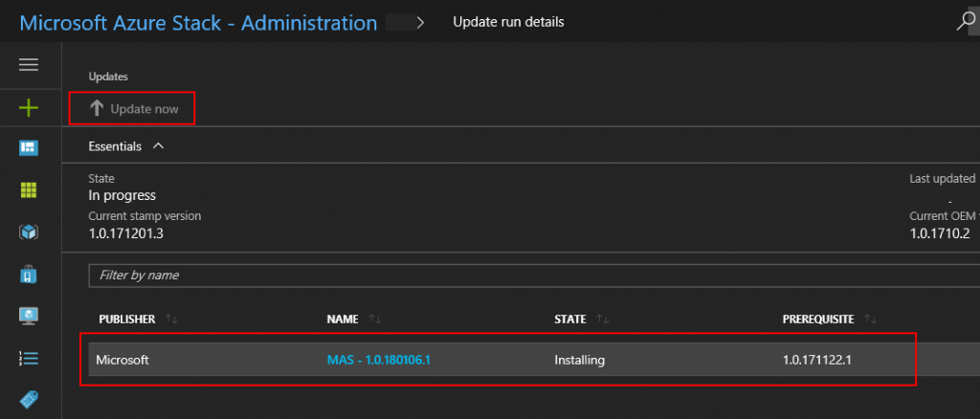Screen dimensions: 980x419
Task: Click prerequisite value 1.0.171122.1
Action: click(x=819, y=361)
